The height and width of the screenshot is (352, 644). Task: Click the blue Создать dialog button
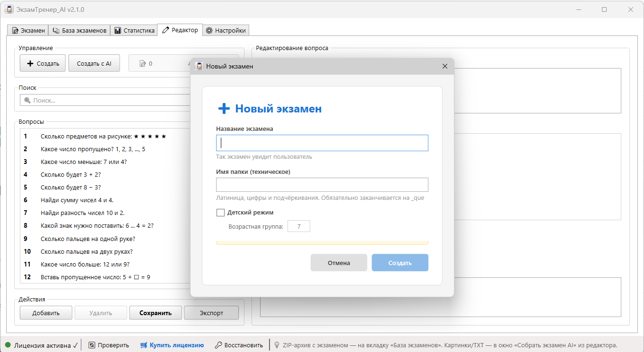(400, 263)
